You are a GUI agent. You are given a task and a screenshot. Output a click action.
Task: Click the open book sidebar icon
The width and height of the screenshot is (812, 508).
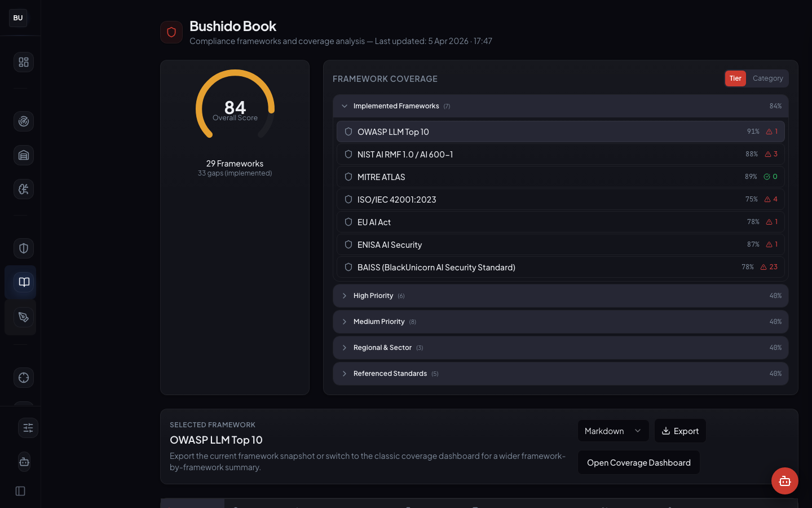24,282
